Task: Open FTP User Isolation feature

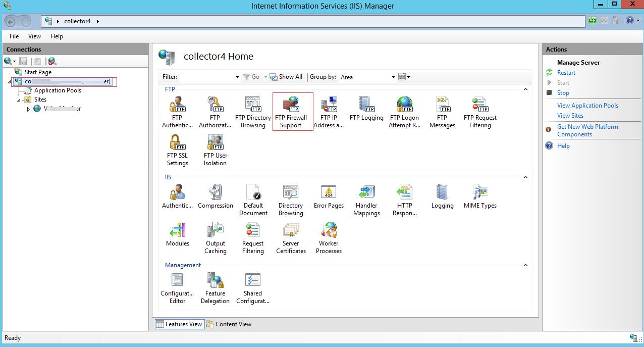Action: (215, 150)
